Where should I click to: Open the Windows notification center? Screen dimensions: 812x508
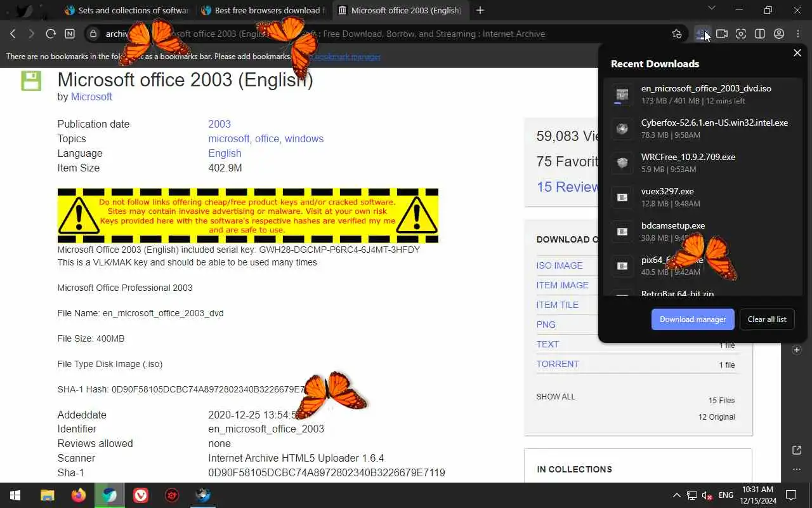click(x=791, y=495)
